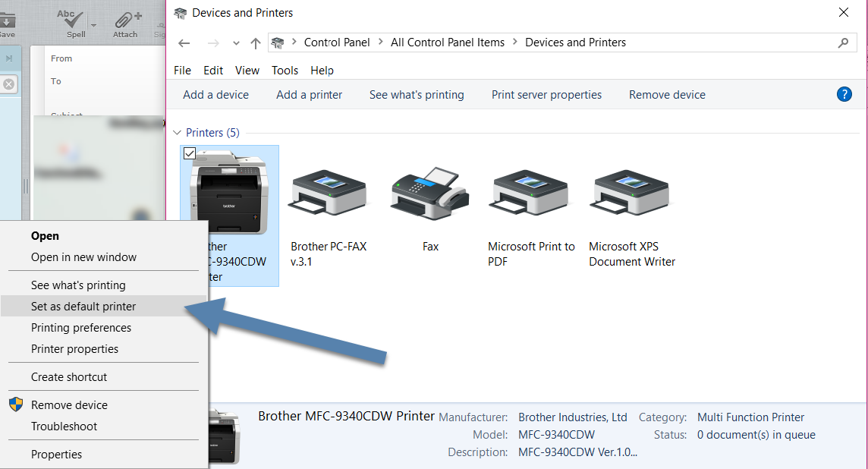The height and width of the screenshot is (469, 868).
Task: Open the recent locations dropdown arrow
Action: (x=236, y=43)
